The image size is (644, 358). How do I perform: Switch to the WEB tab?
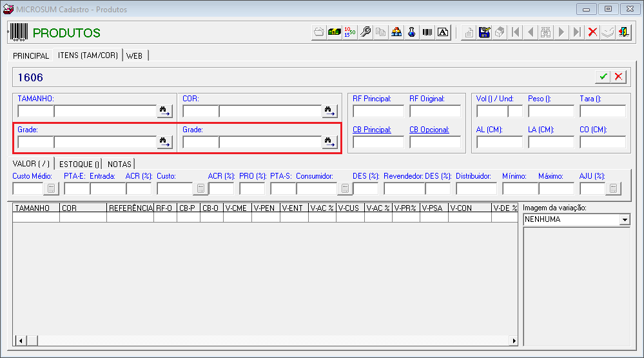tap(134, 55)
